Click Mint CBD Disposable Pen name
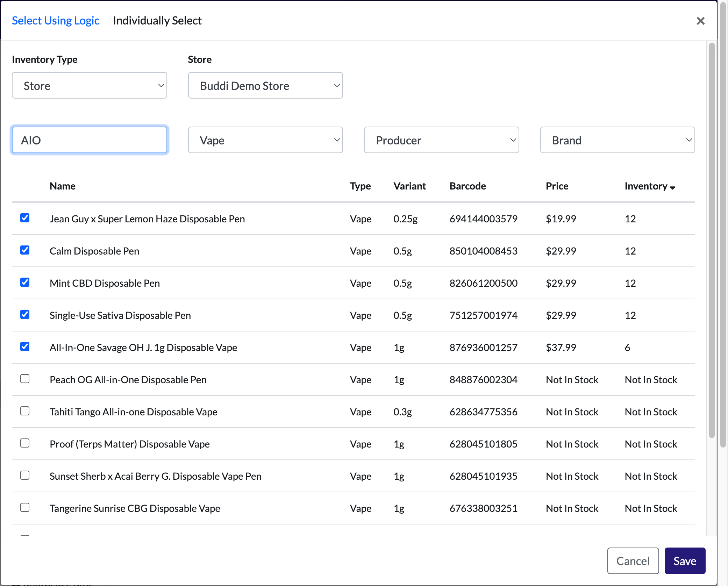The height and width of the screenshot is (586, 728). pos(105,283)
